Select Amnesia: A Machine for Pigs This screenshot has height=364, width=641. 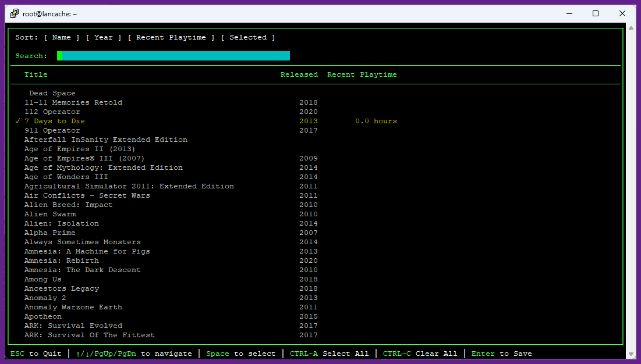click(87, 251)
